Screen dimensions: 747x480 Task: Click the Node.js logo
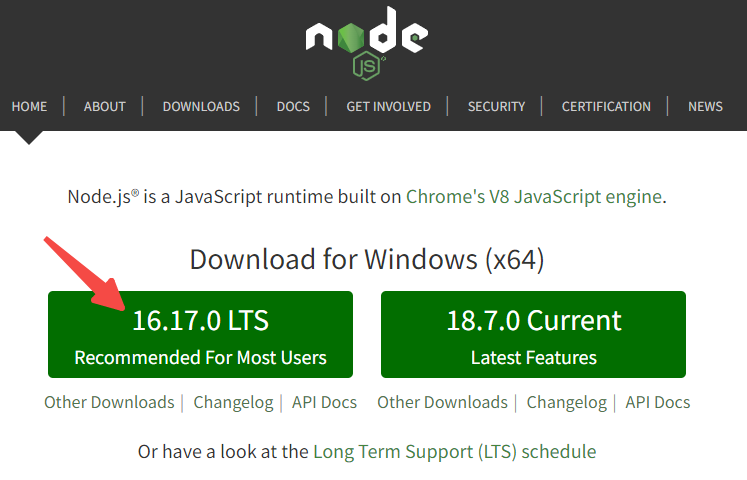[x=367, y=43]
